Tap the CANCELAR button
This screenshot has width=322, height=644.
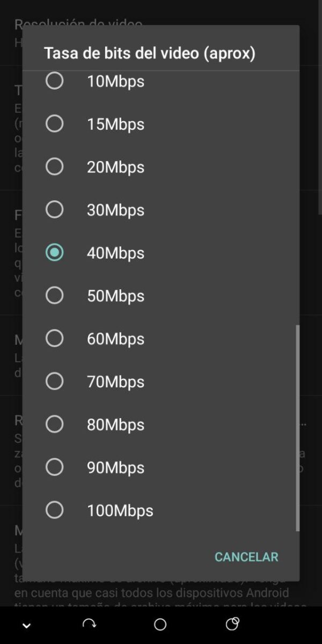(246, 557)
